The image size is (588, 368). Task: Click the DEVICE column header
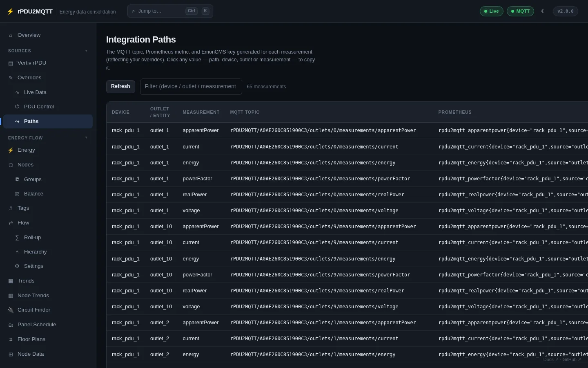[120, 112]
